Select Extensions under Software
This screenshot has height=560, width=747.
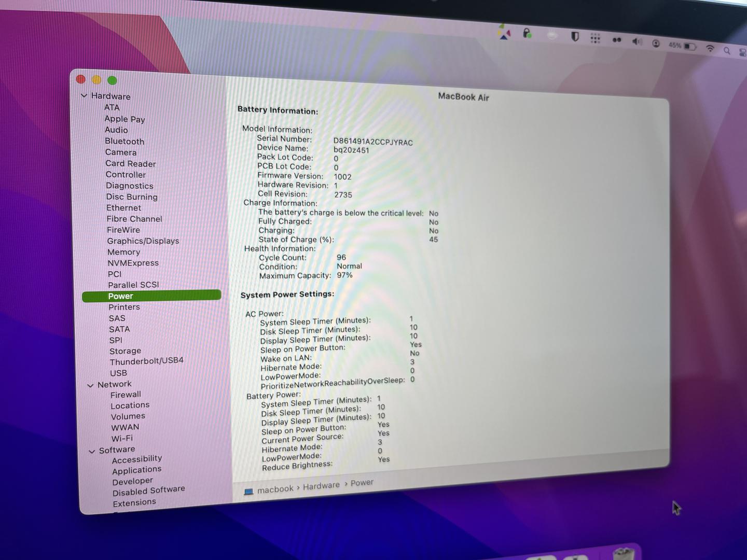(x=134, y=502)
